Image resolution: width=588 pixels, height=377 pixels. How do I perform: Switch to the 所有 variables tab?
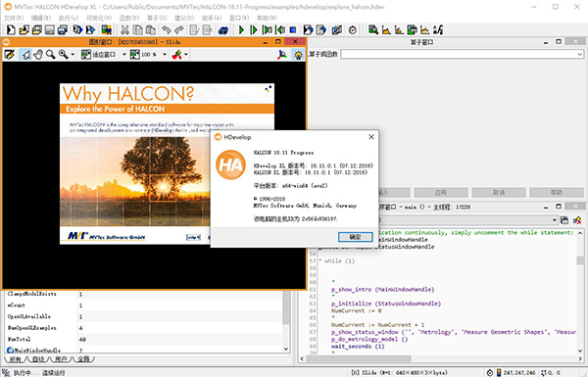click(16, 359)
